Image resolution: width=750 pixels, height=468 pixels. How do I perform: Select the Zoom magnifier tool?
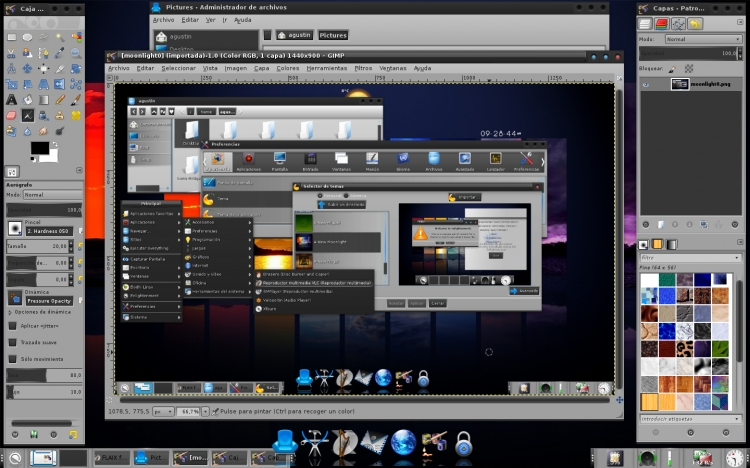[x=76, y=53]
